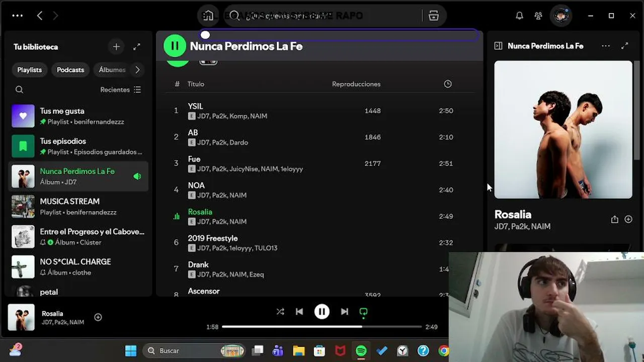This screenshot has width=644, height=362.
Task: Go forward with the right arrow
Action: 55,16
